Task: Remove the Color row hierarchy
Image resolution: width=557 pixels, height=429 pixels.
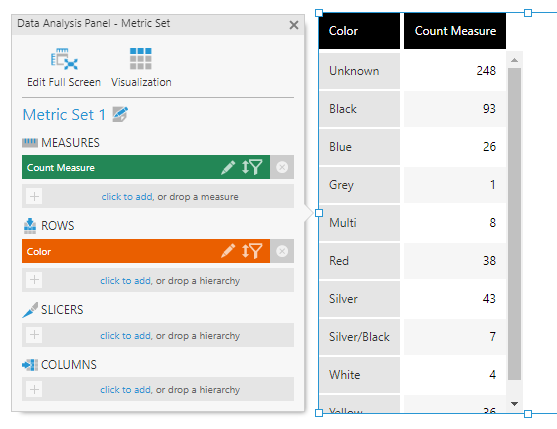Action: click(x=282, y=251)
